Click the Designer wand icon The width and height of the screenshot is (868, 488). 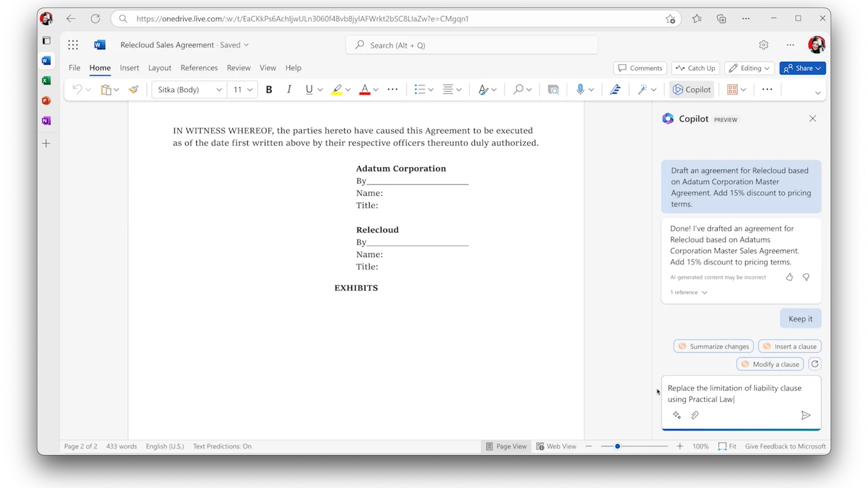[642, 89]
